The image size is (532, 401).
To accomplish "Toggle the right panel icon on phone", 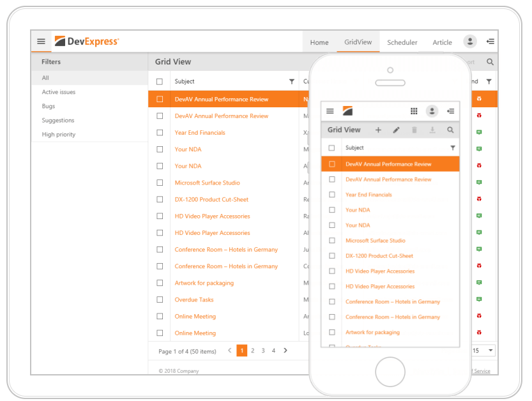I will point(451,111).
